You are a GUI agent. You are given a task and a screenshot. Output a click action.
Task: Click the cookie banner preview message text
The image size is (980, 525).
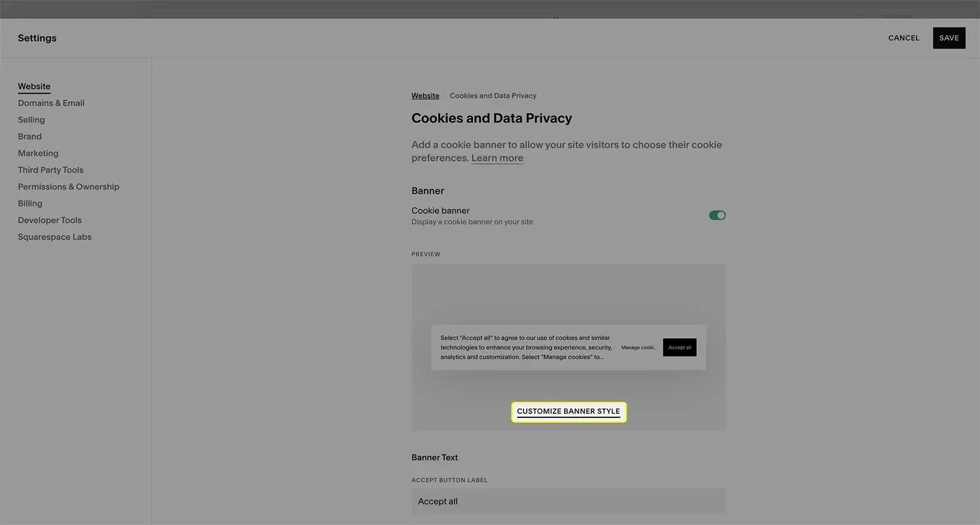[527, 347]
